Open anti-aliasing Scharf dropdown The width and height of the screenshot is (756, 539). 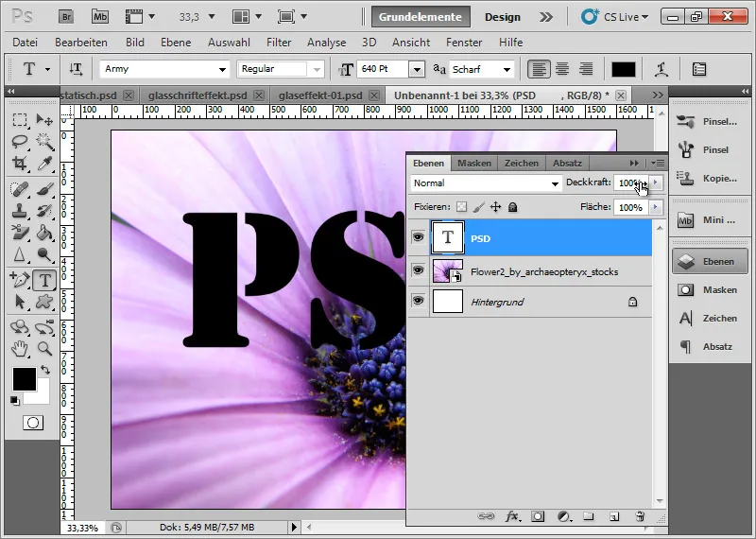(507, 69)
